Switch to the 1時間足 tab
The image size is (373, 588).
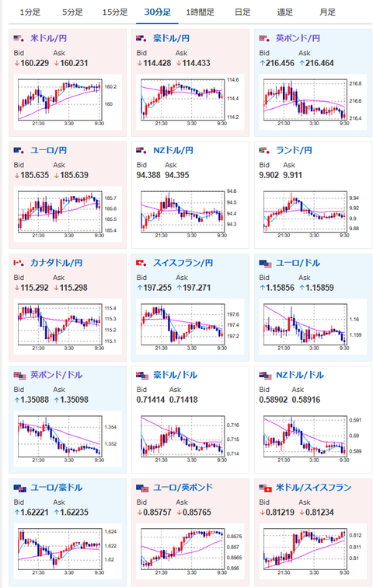(200, 12)
